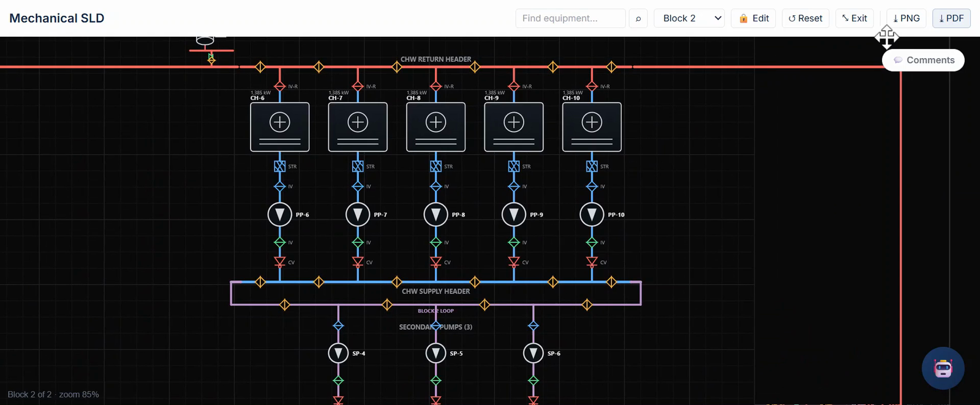Click the check valve CV below PP-6

(280, 262)
